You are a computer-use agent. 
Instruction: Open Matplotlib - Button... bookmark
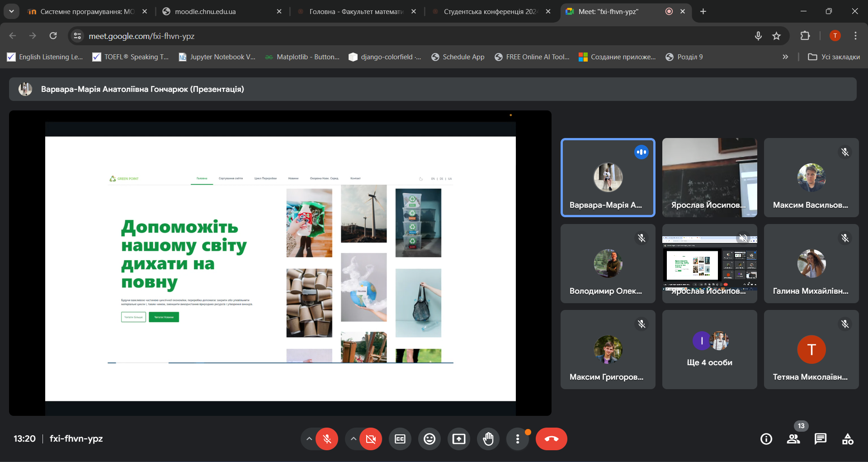(302, 57)
